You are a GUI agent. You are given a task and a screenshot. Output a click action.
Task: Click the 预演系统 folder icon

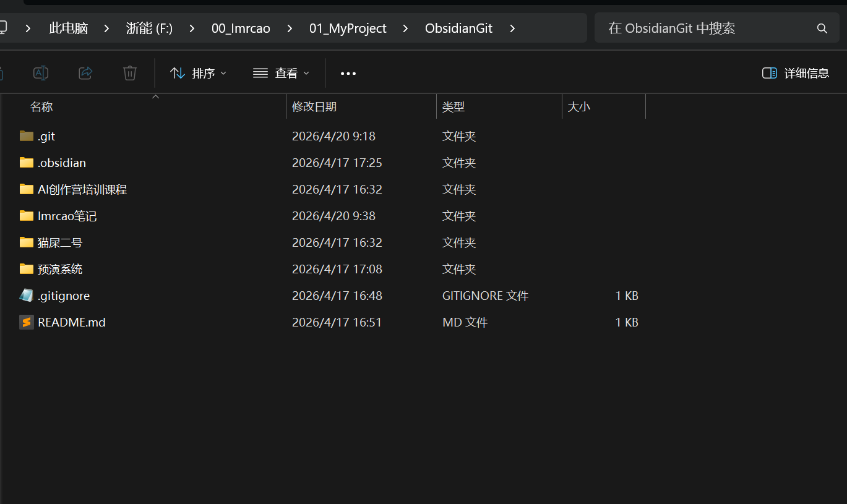tap(26, 269)
